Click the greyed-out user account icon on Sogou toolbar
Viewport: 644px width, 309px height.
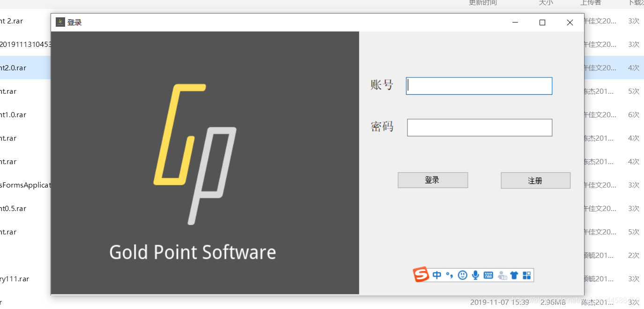[x=502, y=275]
